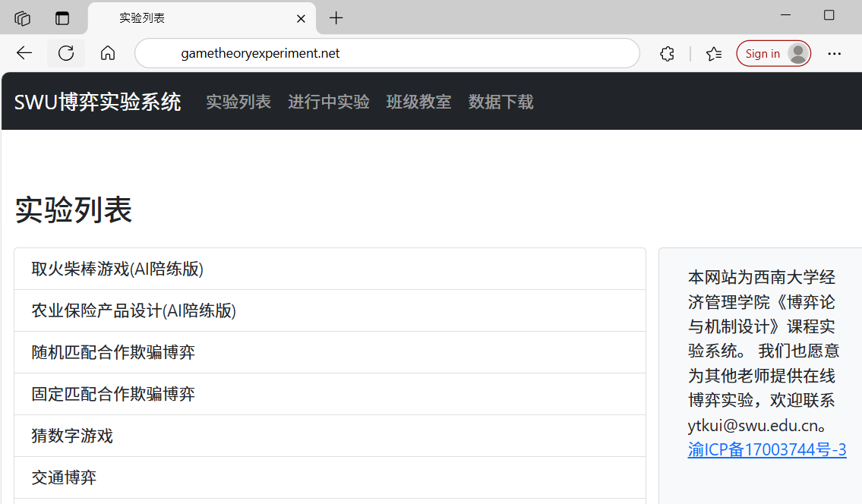Select 猜数字游戏 from the experiment list
The height and width of the screenshot is (504, 862).
pyautogui.click(x=72, y=436)
